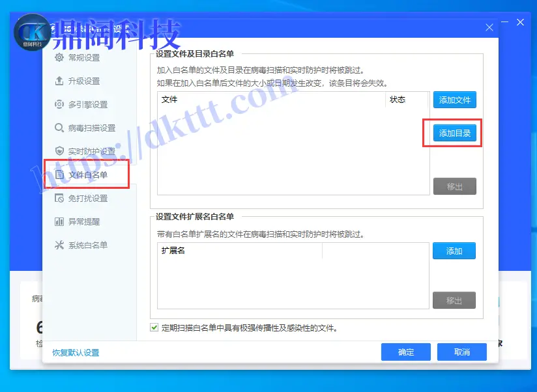Click the shield icon for 实时防护设置

[60, 151]
